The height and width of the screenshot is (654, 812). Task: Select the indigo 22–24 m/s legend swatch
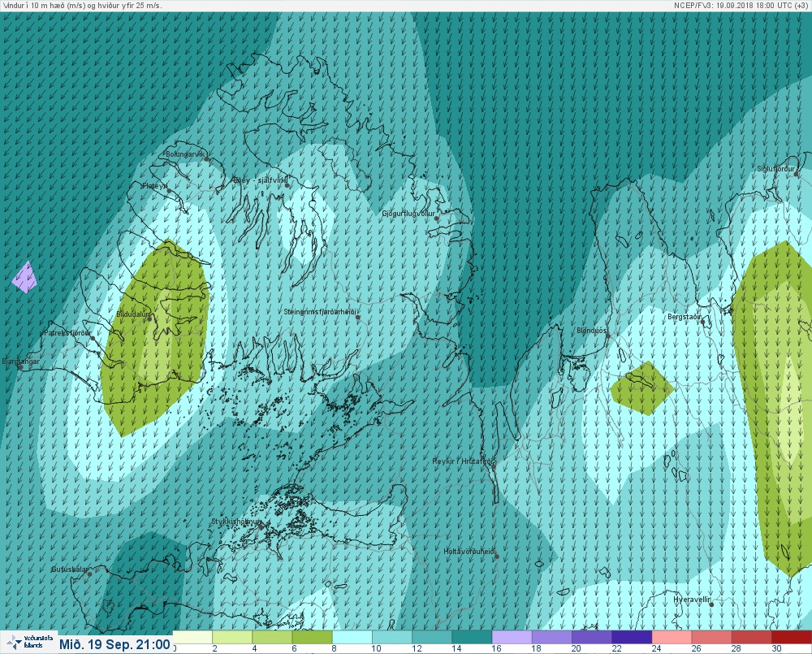click(631, 637)
